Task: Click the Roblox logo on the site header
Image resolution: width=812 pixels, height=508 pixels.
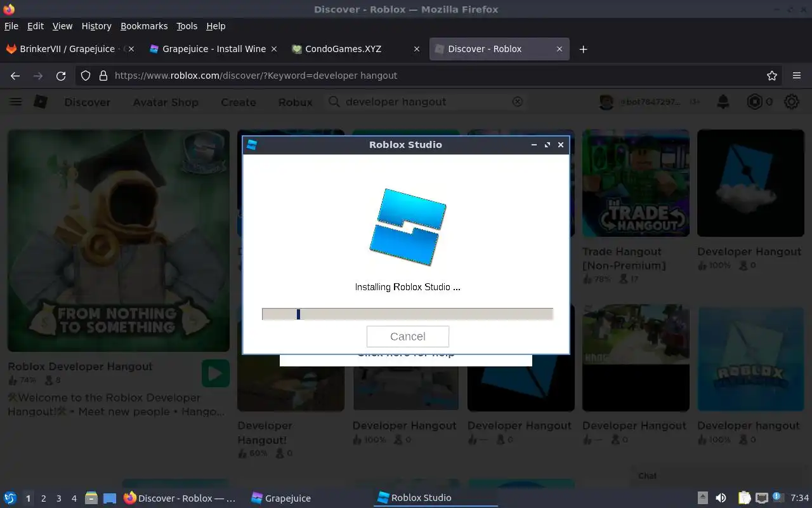Action: point(41,102)
